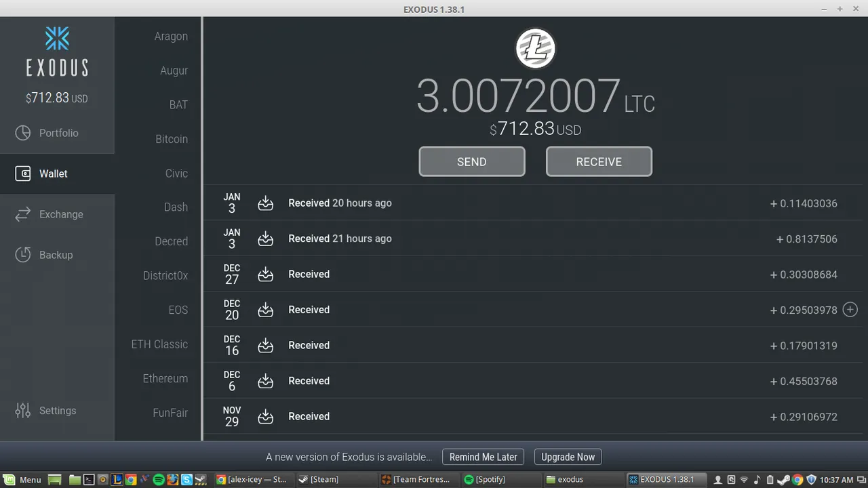
Task: Open the Portfolio section
Action: [x=57, y=133]
